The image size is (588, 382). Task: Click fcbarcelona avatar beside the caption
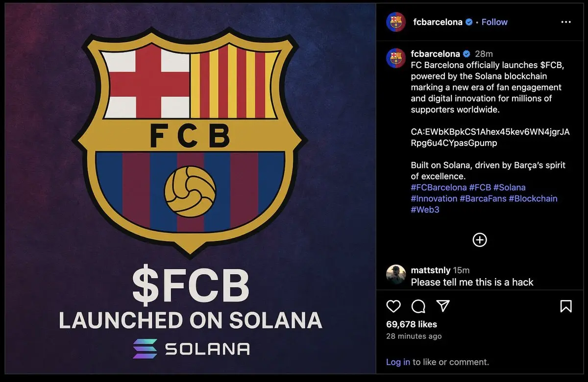pyautogui.click(x=396, y=58)
